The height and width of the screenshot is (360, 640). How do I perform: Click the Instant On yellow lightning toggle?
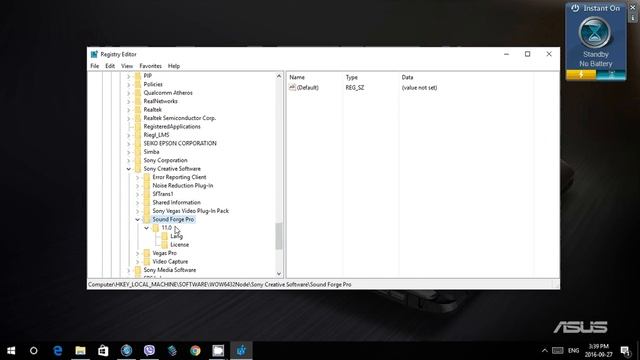581,75
